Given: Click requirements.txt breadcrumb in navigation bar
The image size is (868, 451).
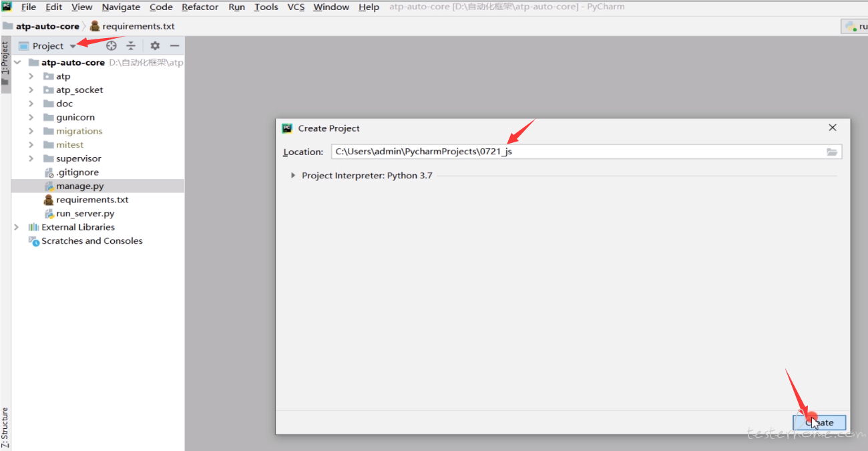Looking at the screenshot, I should tap(138, 26).
